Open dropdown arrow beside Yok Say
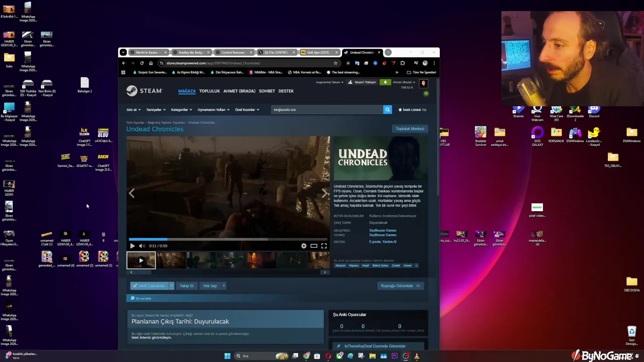The width and height of the screenshot is (644, 362). [223, 286]
